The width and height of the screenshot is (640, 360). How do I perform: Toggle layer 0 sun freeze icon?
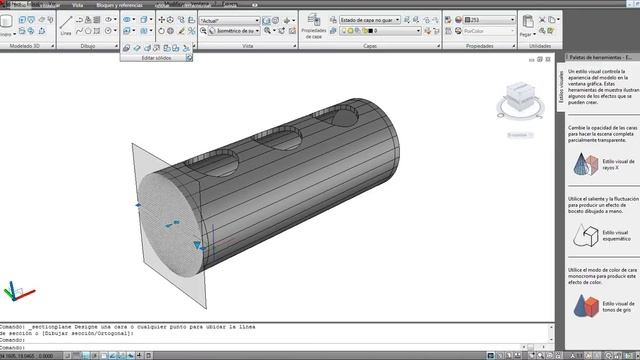(351, 31)
